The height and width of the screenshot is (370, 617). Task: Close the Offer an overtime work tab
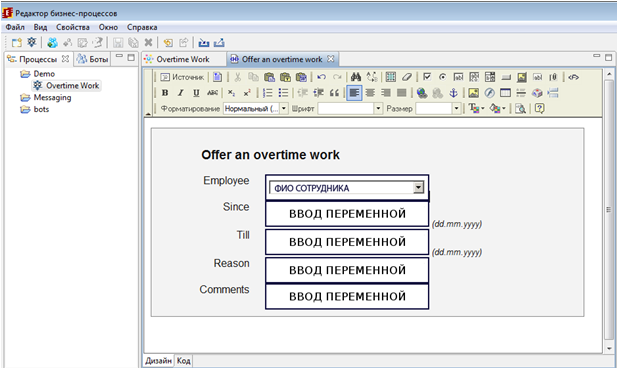tap(331, 59)
